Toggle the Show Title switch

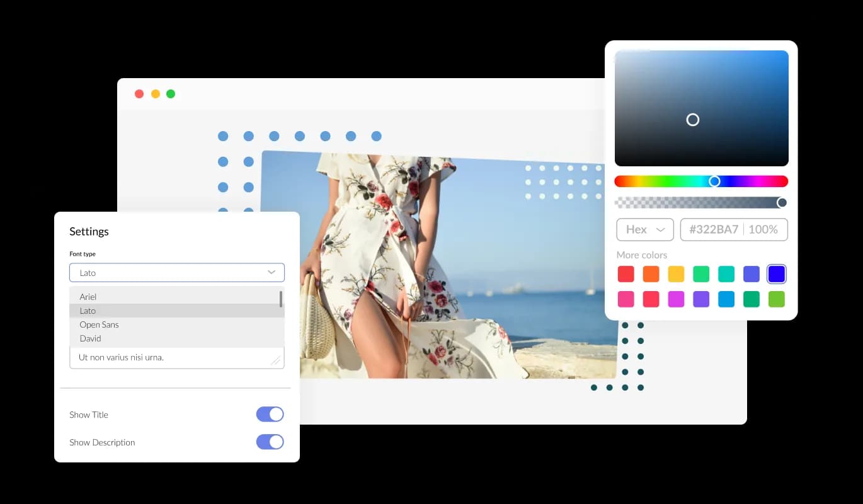(270, 414)
